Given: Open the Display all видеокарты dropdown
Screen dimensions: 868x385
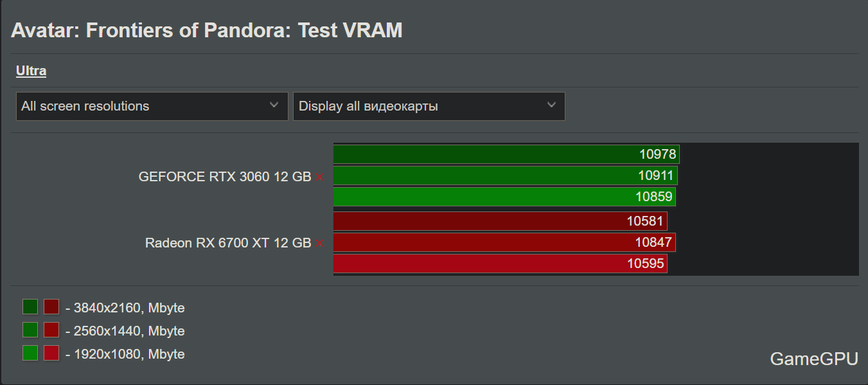Looking at the screenshot, I should pyautogui.click(x=429, y=106).
